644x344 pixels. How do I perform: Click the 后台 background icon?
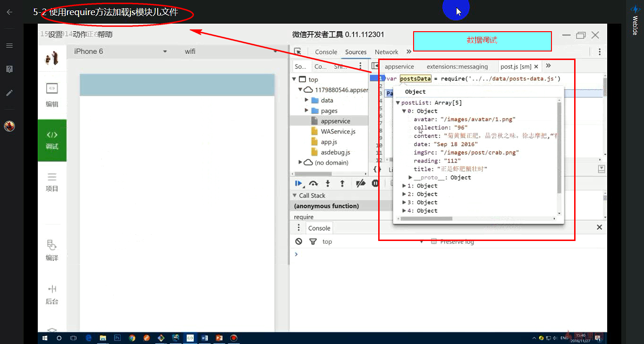tap(52, 294)
